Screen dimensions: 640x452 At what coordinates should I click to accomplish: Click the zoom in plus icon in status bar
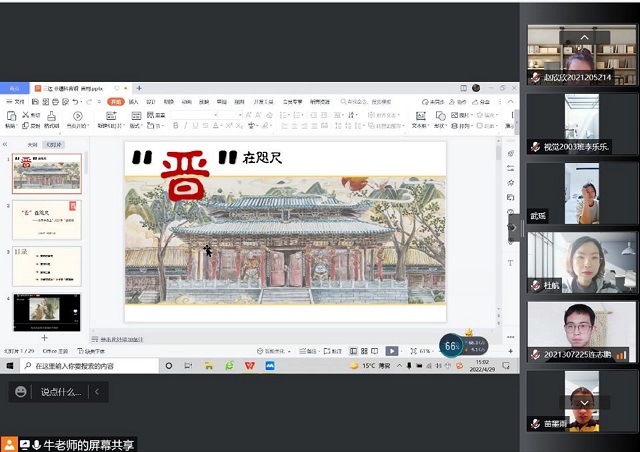coord(510,351)
